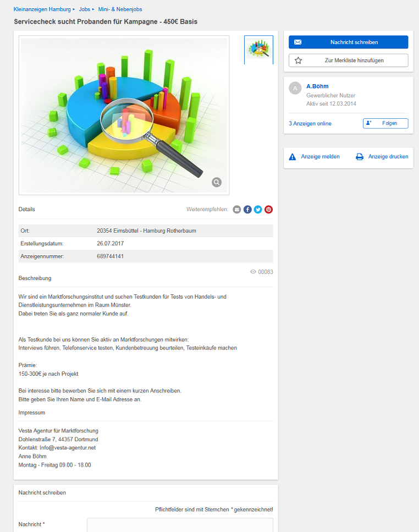Share the ad on Twitter
419x532 pixels.
[258, 210]
